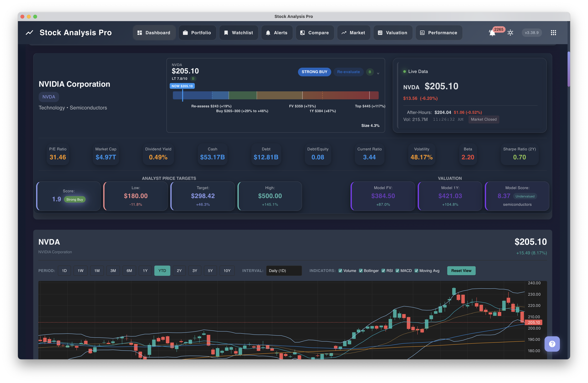This screenshot has width=588, height=383.
Task: Click the P/E Ratio 31.46 card
Action: tap(58, 154)
